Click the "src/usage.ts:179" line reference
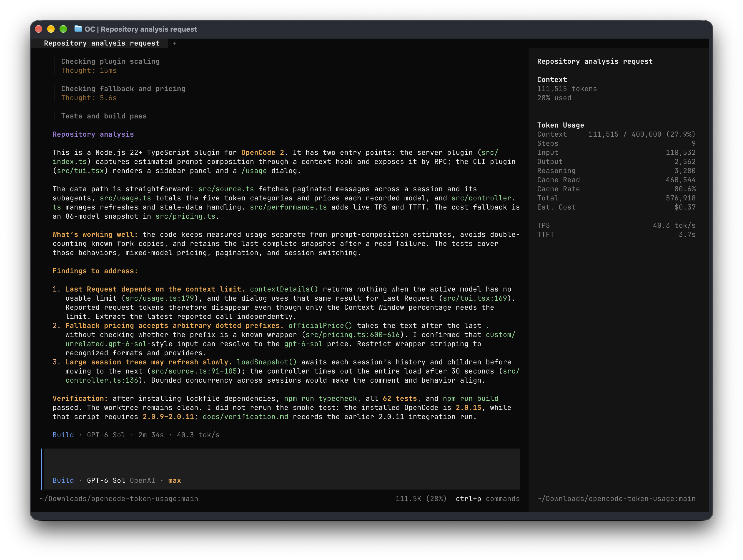This screenshot has height=560, width=743. click(x=159, y=298)
